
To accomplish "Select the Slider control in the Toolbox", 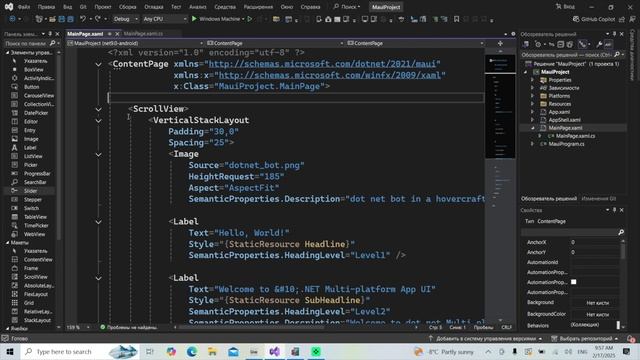I will (30, 191).
